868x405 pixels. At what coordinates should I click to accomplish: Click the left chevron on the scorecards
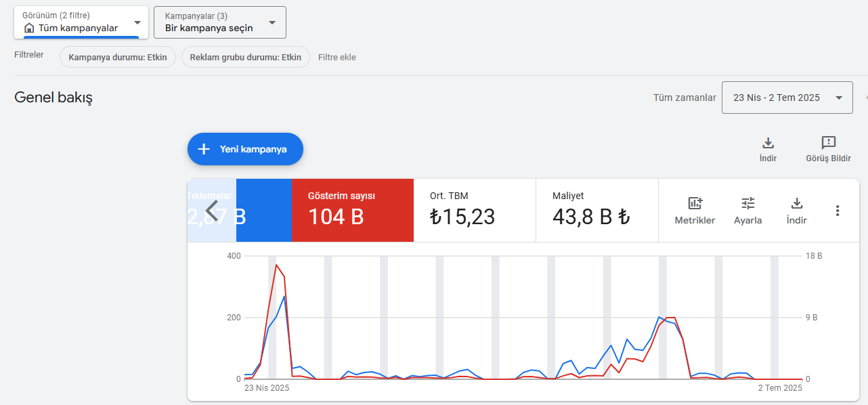pos(212,211)
